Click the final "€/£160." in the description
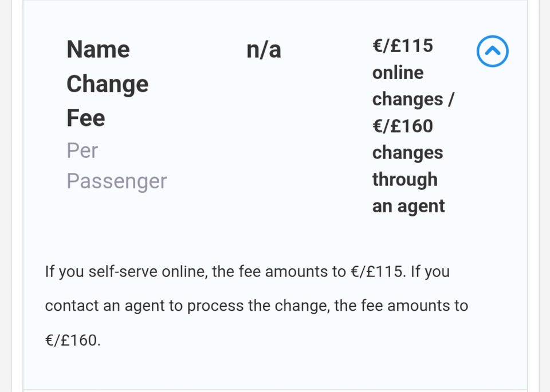550x392 pixels. 72,340
